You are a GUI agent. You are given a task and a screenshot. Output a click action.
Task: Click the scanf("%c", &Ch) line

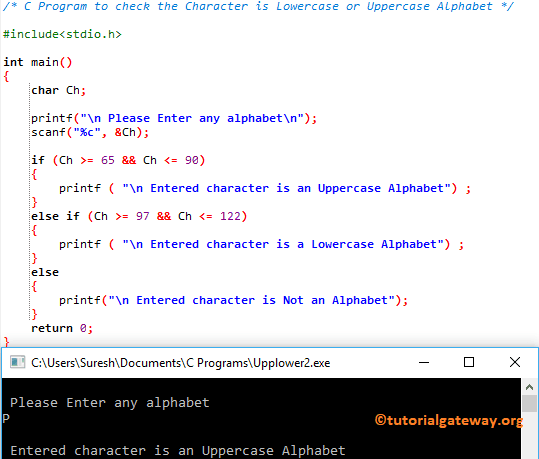tap(90, 132)
